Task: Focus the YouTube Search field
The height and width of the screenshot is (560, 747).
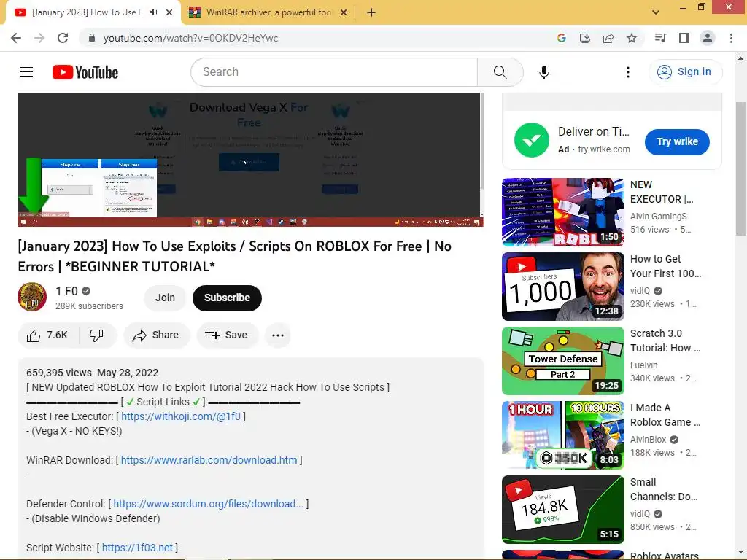Action: 334,72
